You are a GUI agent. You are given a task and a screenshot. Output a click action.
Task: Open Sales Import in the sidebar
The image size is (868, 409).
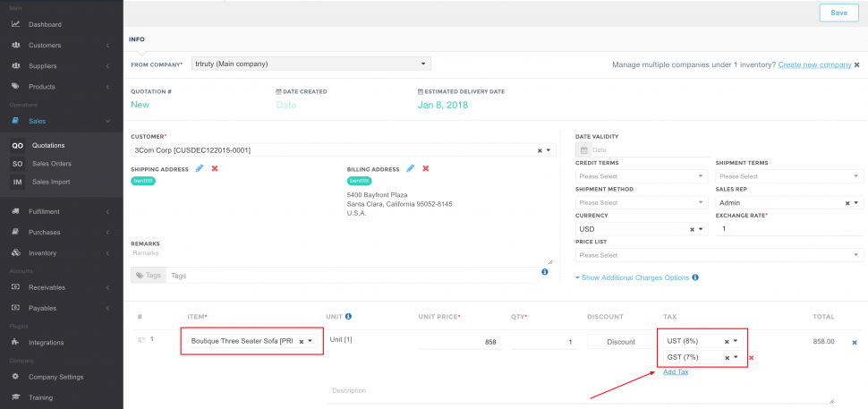pyautogui.click(x=51, y=182)
